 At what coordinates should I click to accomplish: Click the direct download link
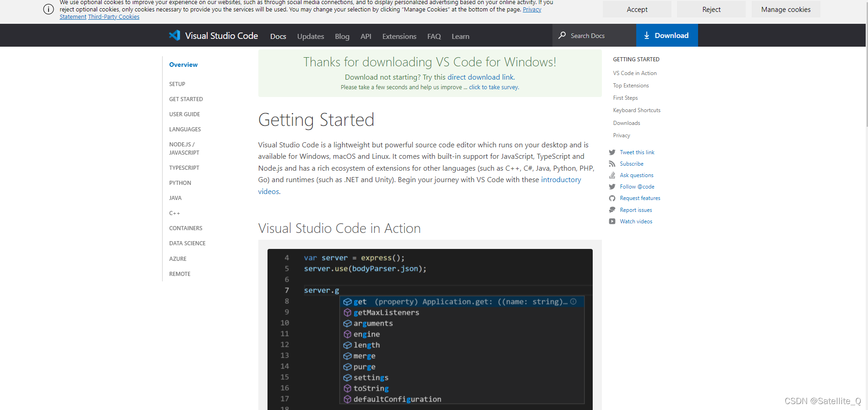tap(480, 77)
